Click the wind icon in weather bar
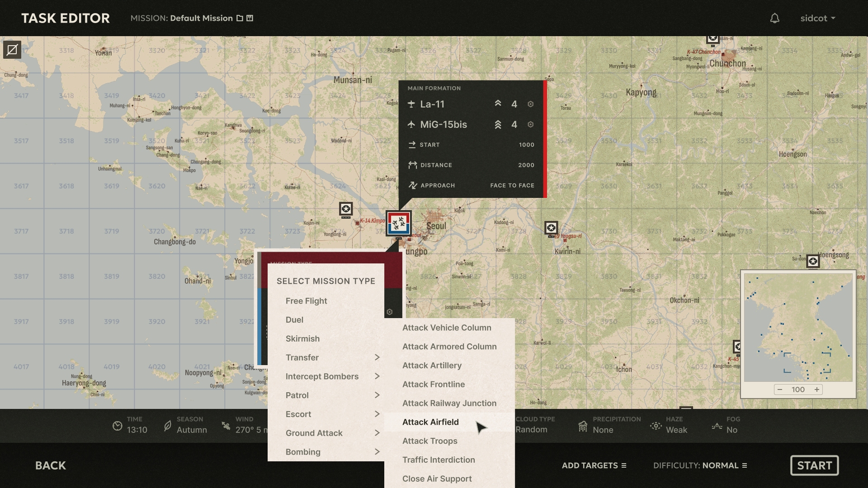 [x=226, y=426]
